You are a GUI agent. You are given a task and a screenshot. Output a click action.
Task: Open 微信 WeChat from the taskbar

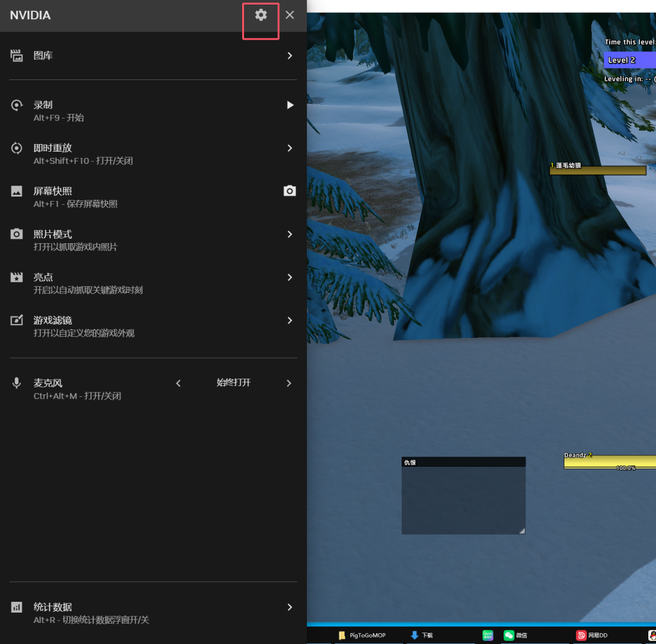[x=515, y=635]
